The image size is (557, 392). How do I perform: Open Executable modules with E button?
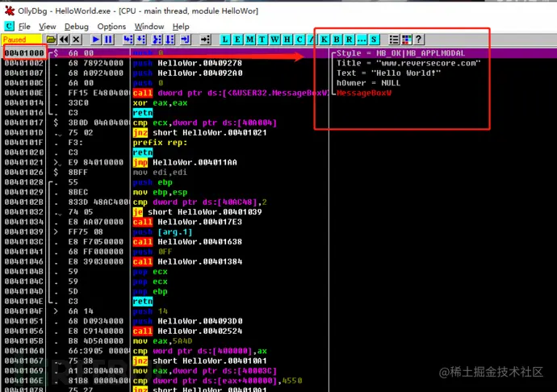tap(237, 40)
